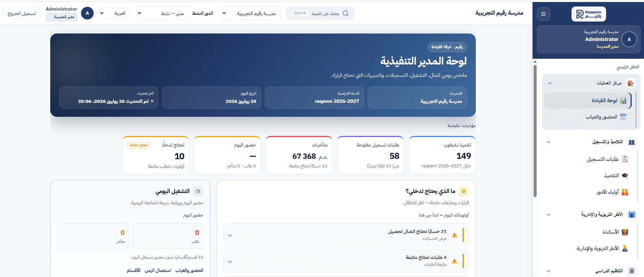The width and height of the screenshot is (644, 277).
Task: Click the تحتاج متابعة badge
Action: point(139,145)
